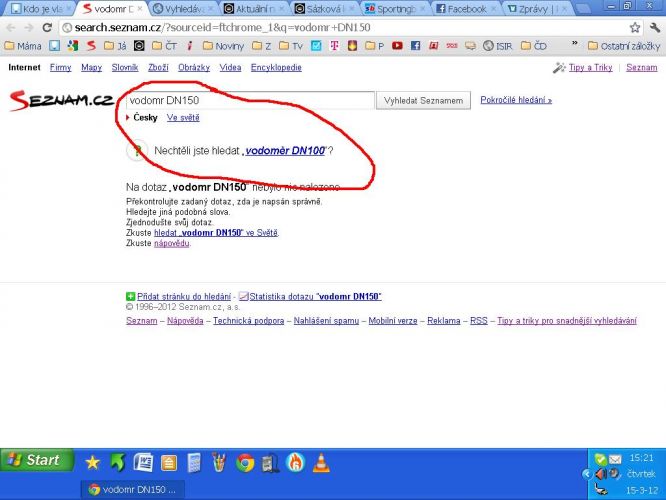Viewport: 666px width, 500px height.
Task: Open the red Seznam S bookmark icon
Action: point(91,45)
